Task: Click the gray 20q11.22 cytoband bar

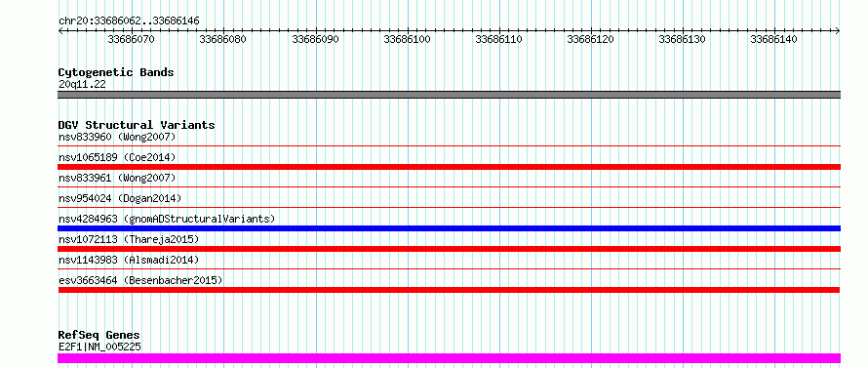Action: click(x=449, y=95)
